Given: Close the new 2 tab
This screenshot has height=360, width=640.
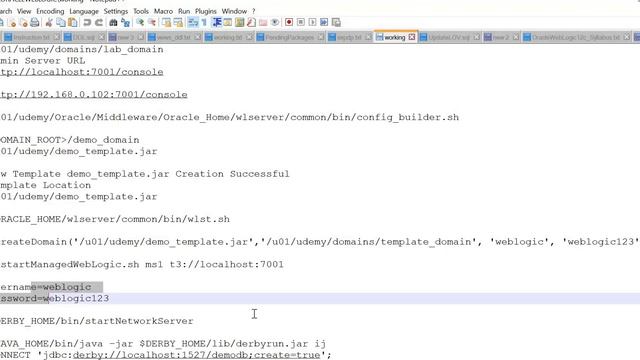Looking at the screenshot, I should [x=516, y=37].
